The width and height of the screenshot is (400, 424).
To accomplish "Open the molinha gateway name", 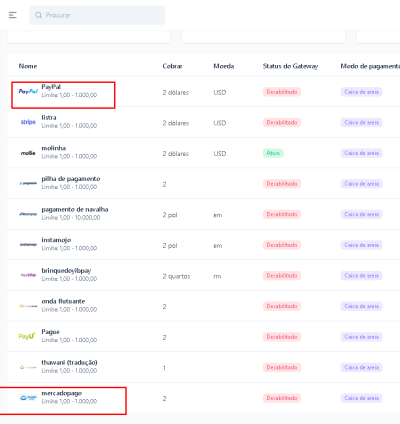I will (54, 148).
